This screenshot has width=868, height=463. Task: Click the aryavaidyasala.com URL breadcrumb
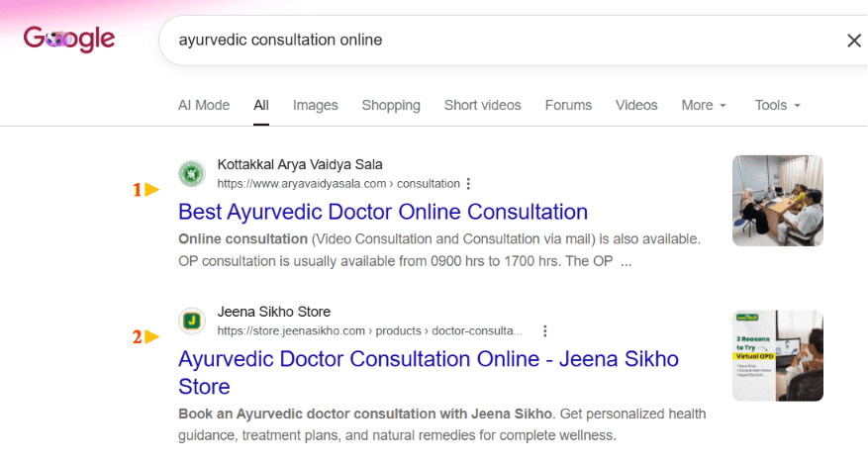click(x=338, y=184)
